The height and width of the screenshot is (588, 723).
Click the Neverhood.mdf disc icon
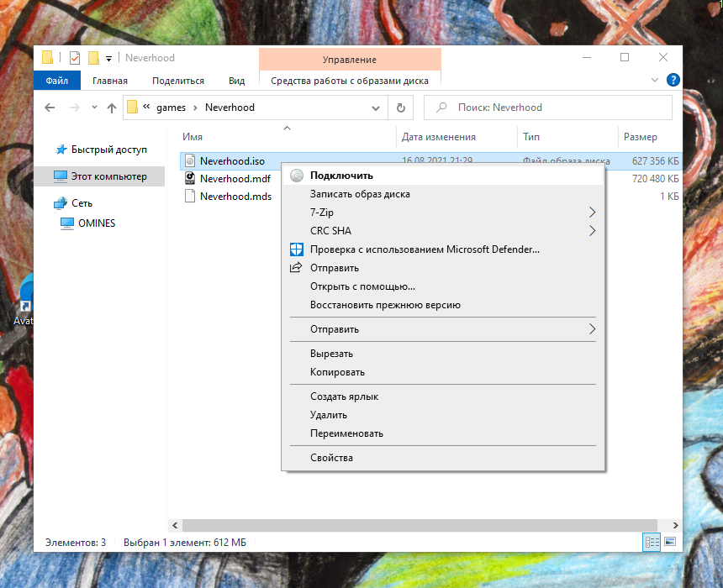coord(190,178)
